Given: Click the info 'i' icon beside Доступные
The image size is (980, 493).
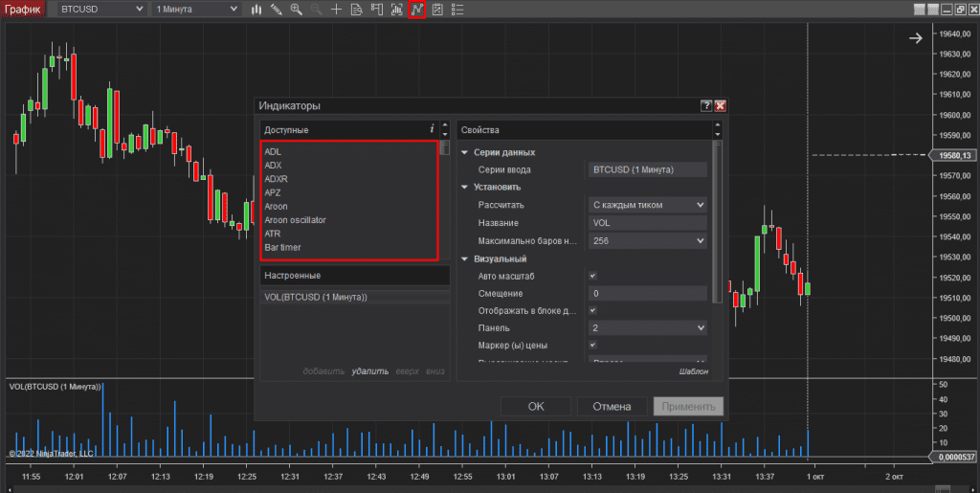Looking at the screenshot, I should click(432, 128).
